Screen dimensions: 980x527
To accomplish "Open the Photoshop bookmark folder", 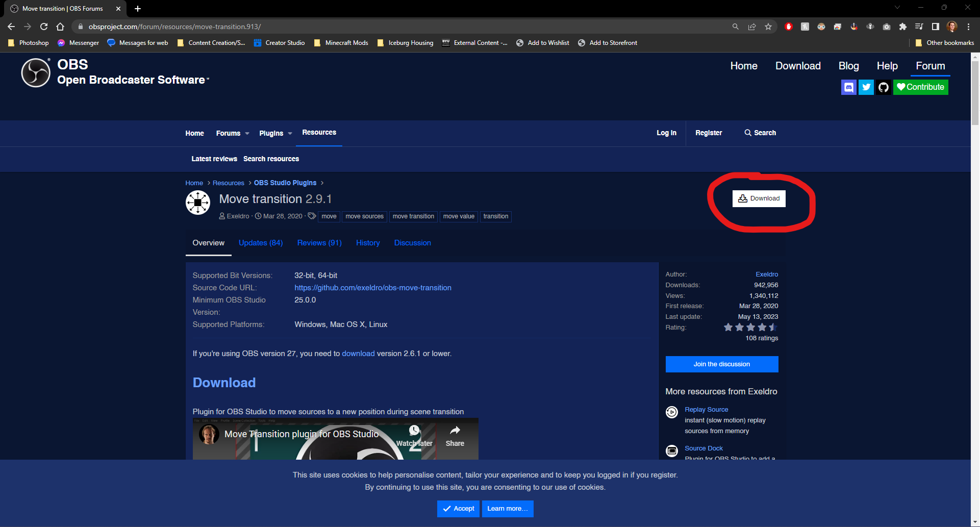I will (x=29, y=43).
